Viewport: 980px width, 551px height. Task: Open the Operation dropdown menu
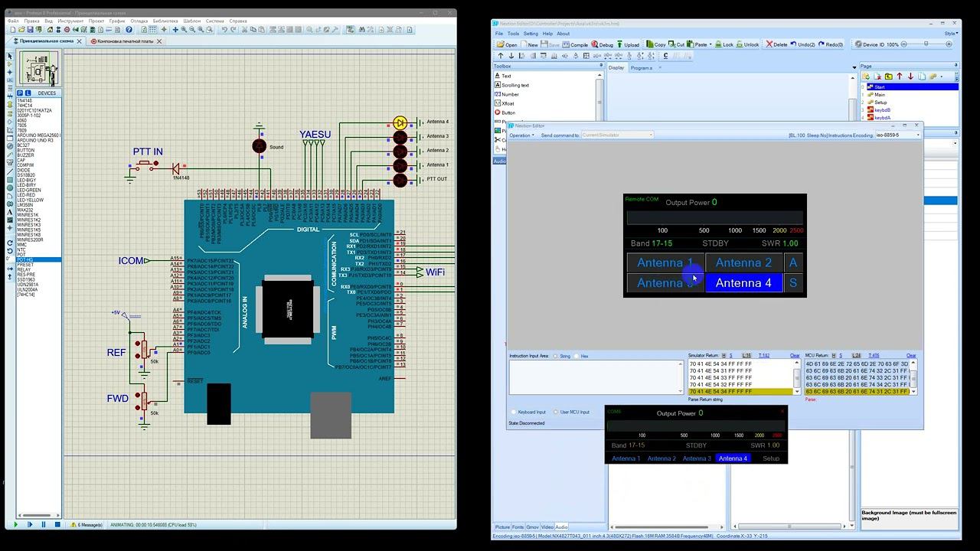click(522, 135)
